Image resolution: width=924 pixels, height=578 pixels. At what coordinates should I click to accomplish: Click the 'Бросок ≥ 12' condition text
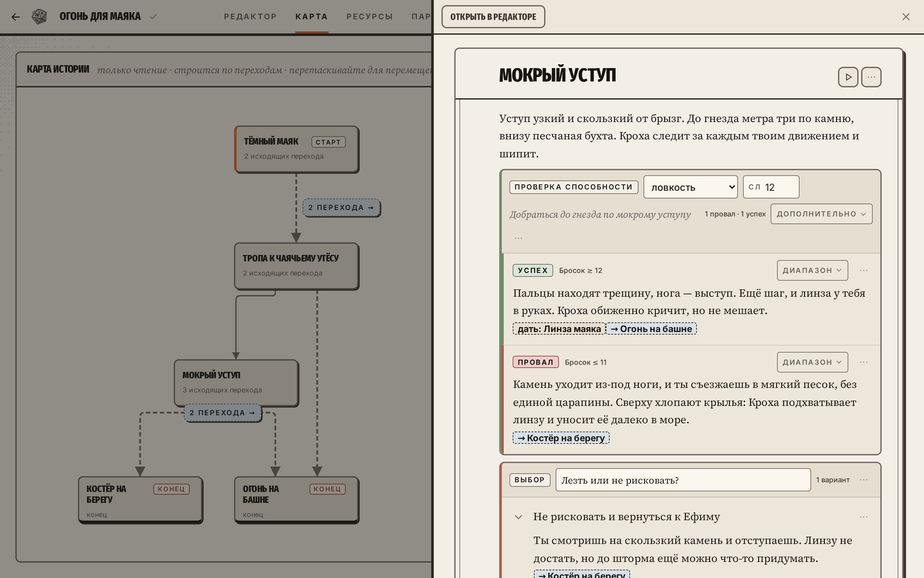(580, 271)
